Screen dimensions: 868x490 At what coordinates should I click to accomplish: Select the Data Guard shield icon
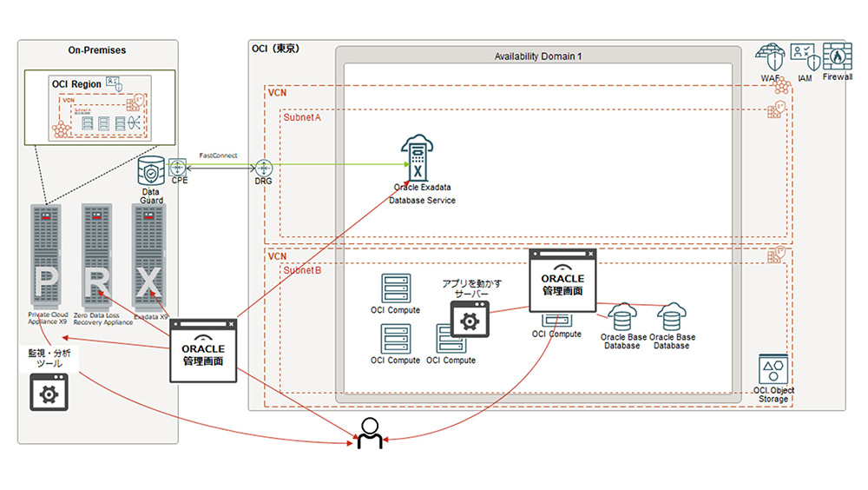[x=152, y=169]
